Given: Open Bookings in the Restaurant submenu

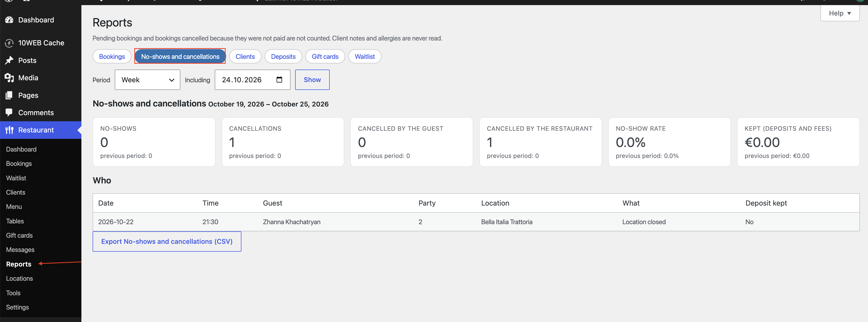Looking at the screenshot, I should point(19,163).
